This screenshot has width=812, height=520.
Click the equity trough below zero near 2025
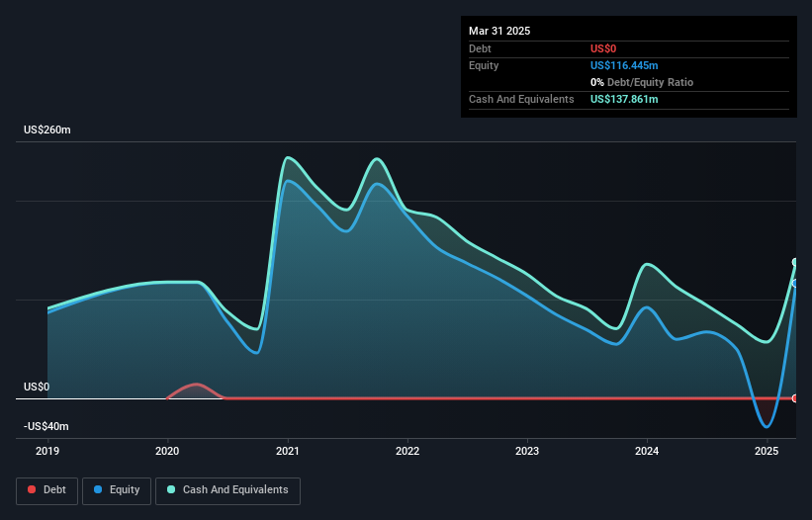[x=767, y=427]
